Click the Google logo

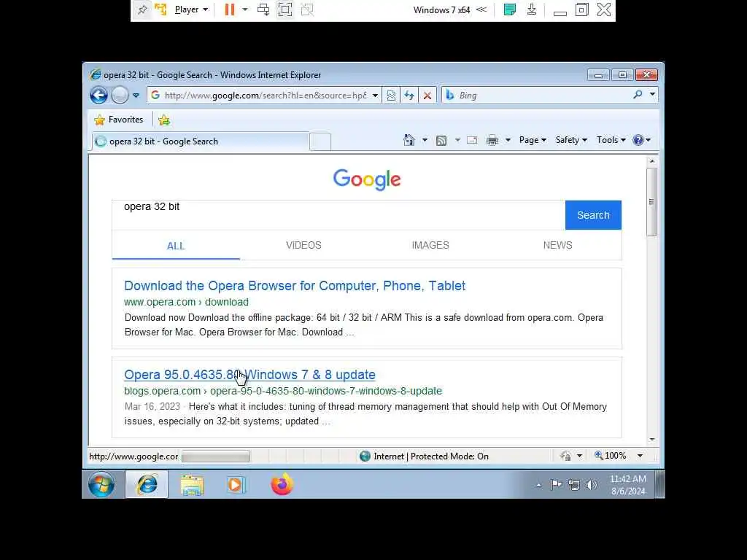click(367, 179)
